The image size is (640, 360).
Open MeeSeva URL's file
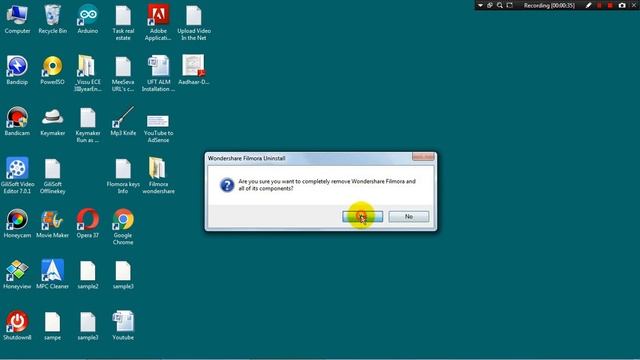pos(123,73)
